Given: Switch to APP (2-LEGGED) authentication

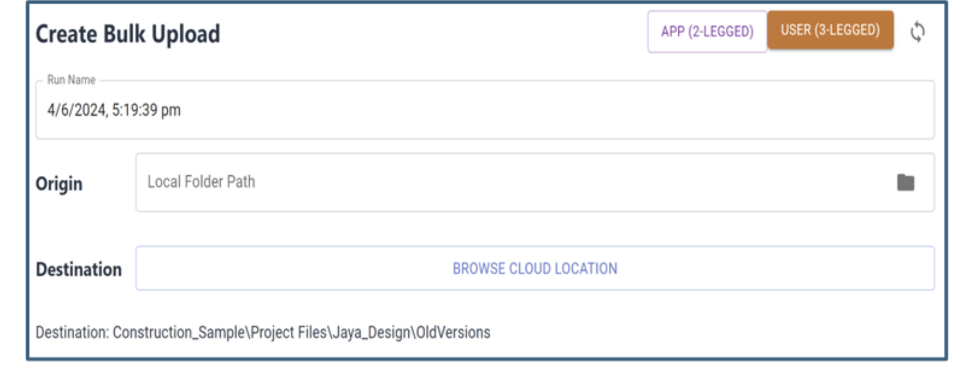Looking at the screenshot, I should pos(707,32).
